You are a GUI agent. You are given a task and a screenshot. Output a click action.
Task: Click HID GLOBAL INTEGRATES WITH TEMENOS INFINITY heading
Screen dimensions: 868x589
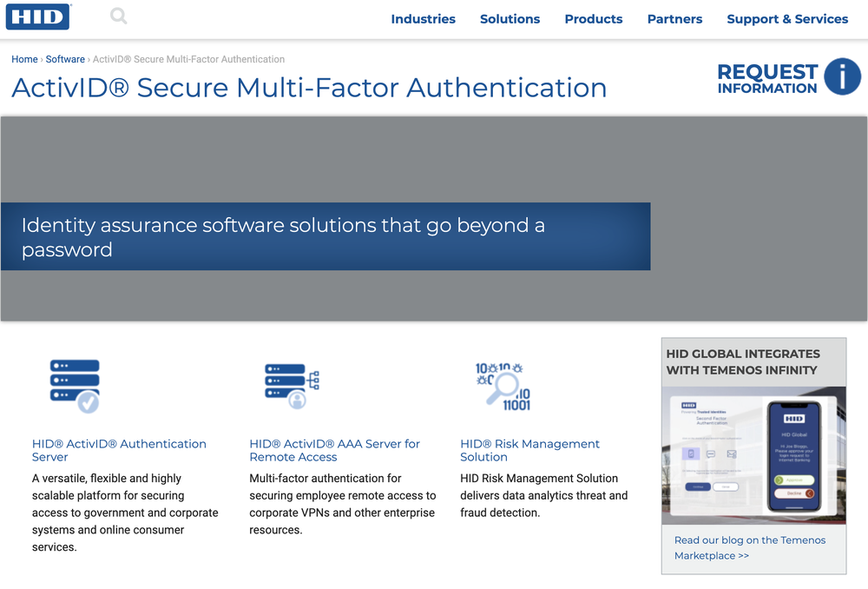tap(743, 361)
